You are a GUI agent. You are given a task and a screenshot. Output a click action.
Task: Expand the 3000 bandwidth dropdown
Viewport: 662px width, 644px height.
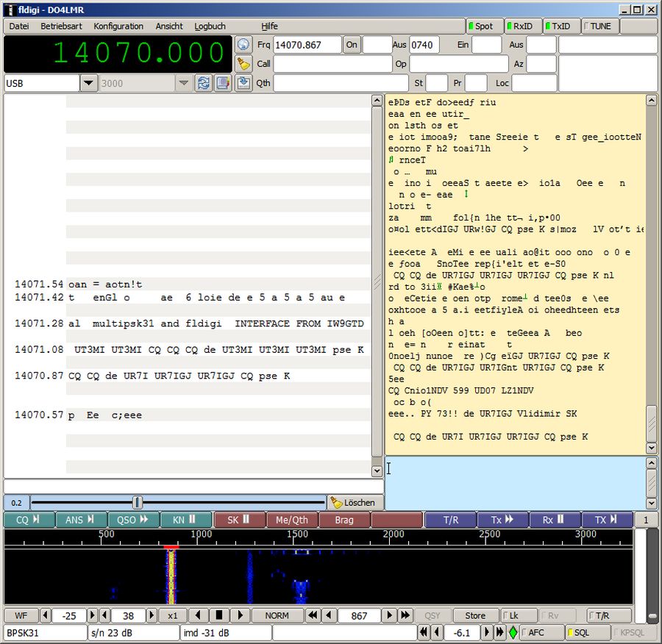click(183, 83)
